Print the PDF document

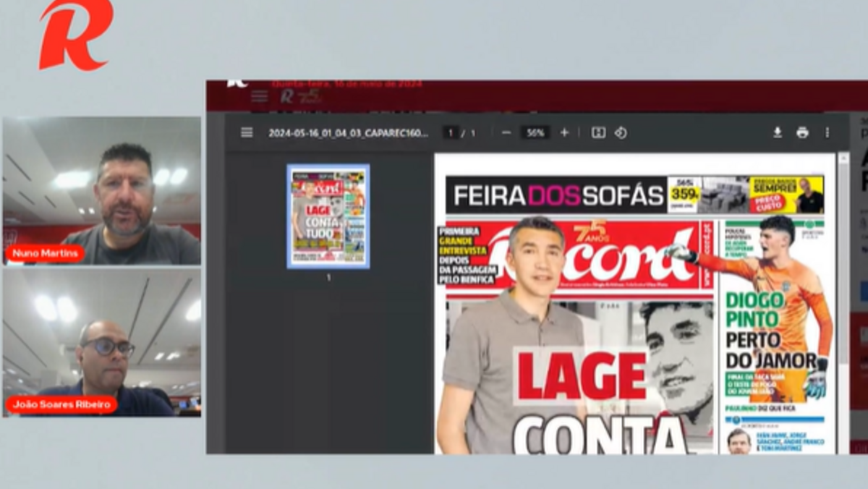click(802, 133)
